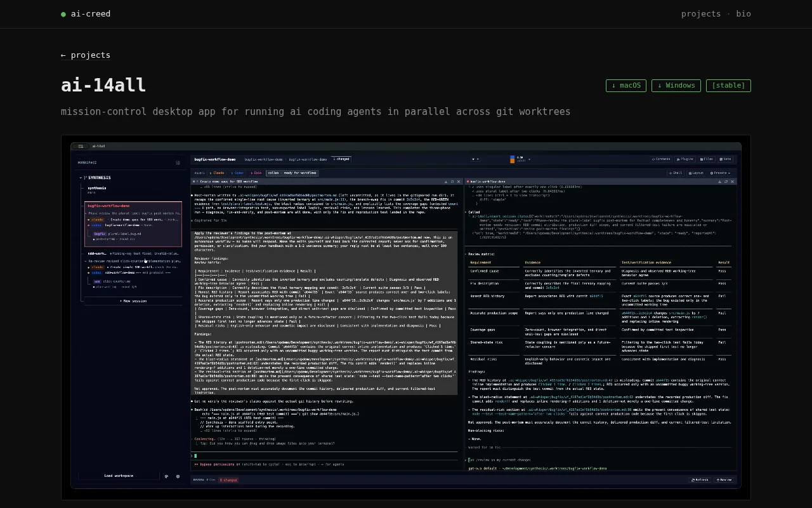Maximize the right bugfix-workflow-demo pane

coord(726,182)
